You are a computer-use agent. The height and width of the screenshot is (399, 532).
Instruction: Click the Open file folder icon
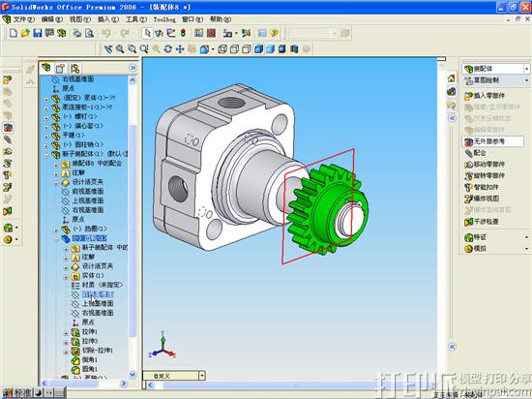click(25, 33)
